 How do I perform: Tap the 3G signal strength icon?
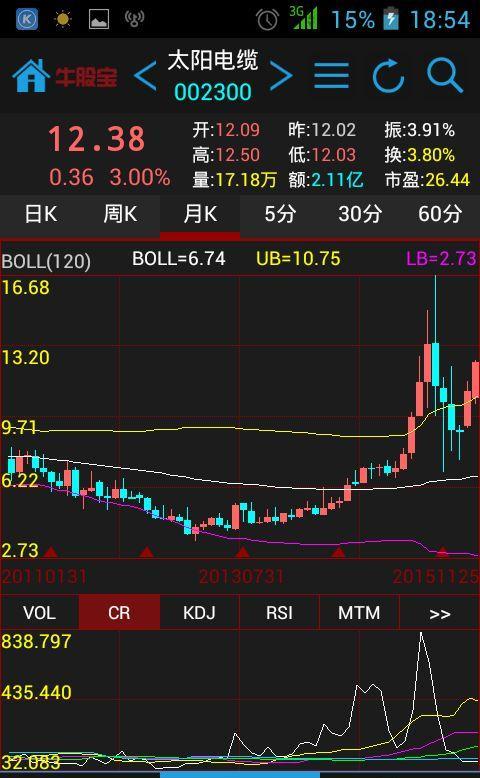click(303, 18)
